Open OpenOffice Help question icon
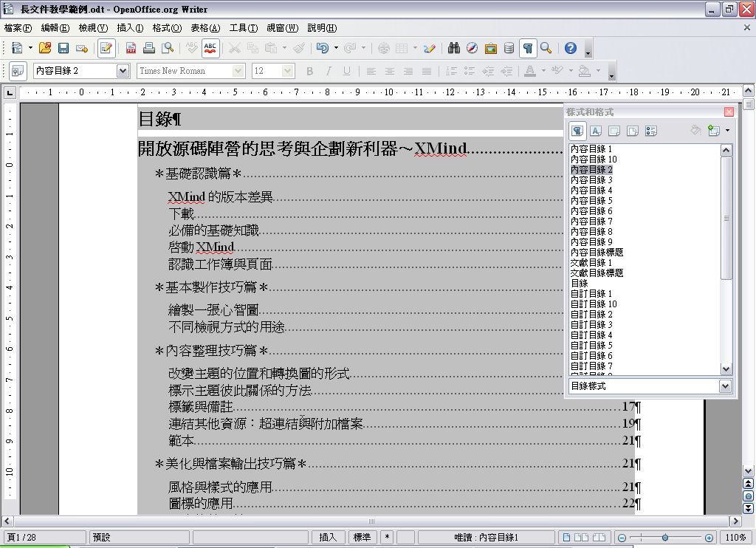The height and width of the screenshot is (548, 756). tap(571, 48)
